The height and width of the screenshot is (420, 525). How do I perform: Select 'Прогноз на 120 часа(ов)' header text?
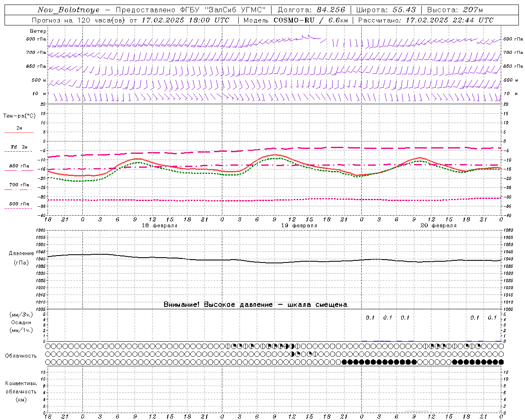tap(79, 20)
